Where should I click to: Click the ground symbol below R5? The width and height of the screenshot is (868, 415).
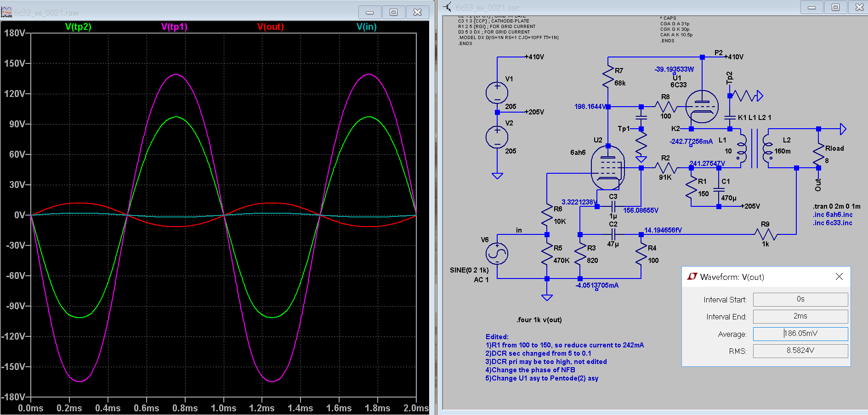click(547, 297)
